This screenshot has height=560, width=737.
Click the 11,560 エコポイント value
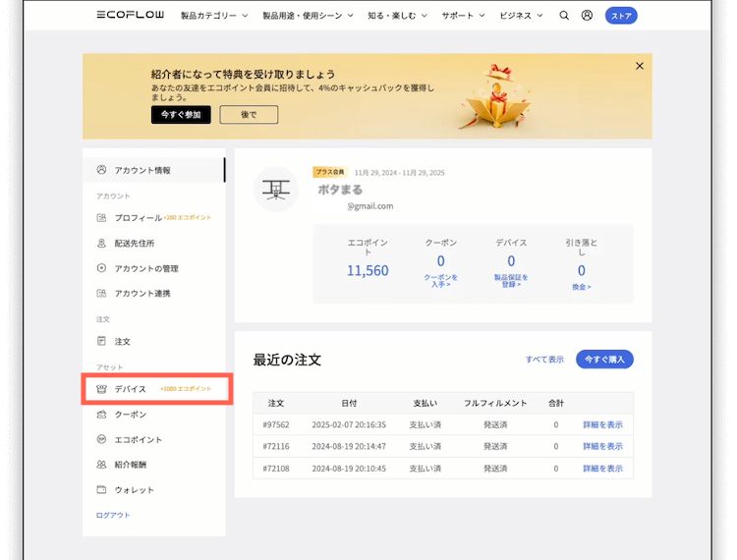coord(368,270)
